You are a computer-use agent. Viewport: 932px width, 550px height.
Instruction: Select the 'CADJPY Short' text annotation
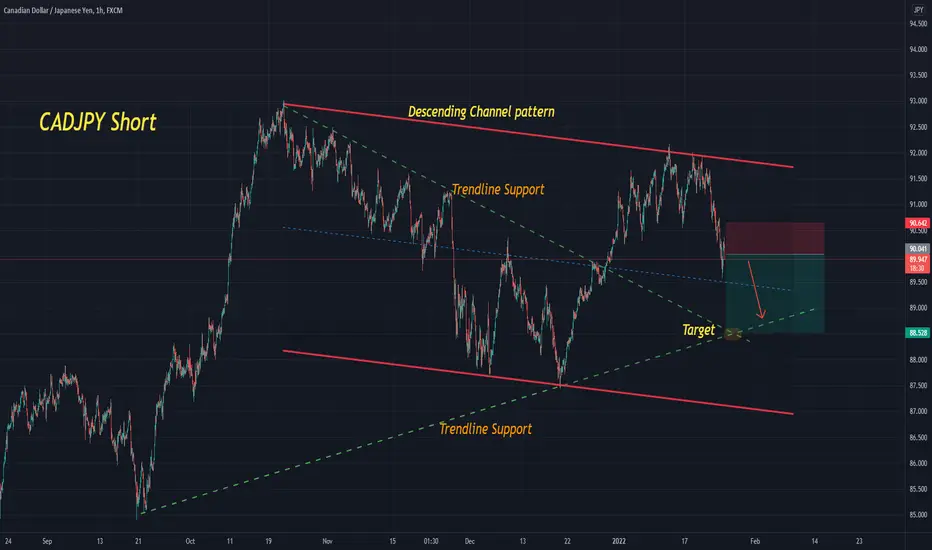97,122
